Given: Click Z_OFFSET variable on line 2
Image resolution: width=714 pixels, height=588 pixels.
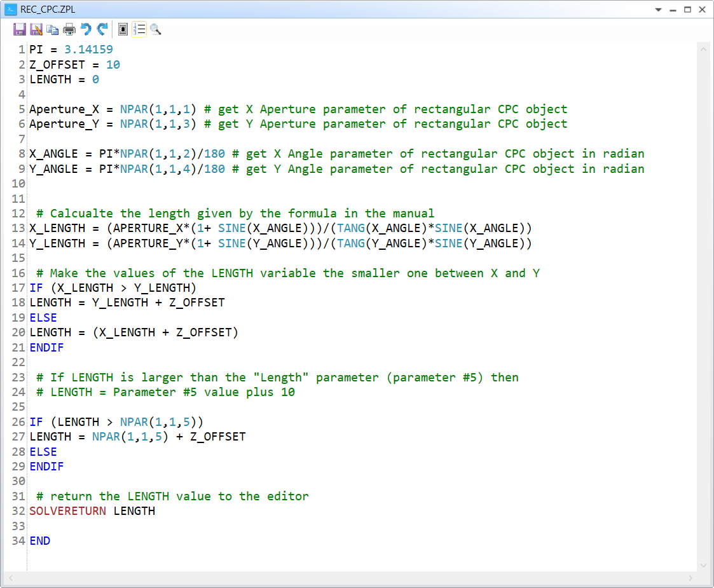Looking at the screenshot, I should (57, 65).
